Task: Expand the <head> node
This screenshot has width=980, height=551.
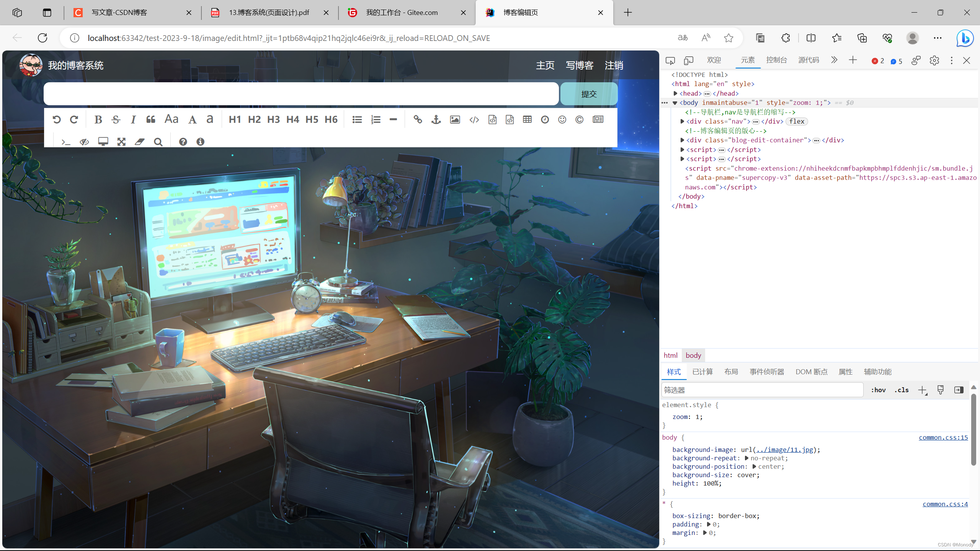Action: [676, 93]
